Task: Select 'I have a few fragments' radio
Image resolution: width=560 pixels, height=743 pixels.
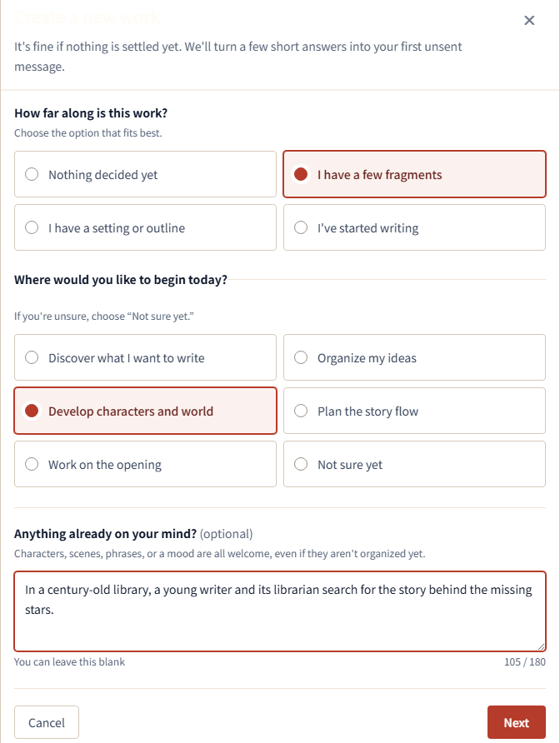Action: coord(414,174)
